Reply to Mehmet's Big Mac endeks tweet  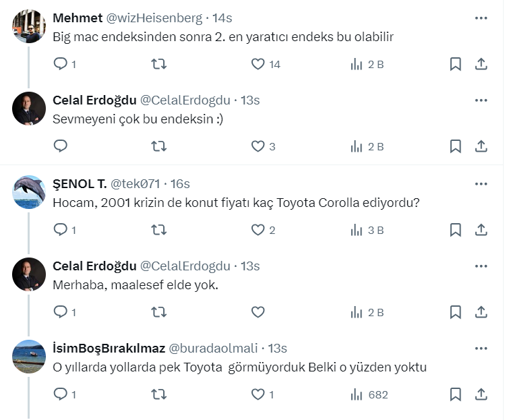click(61, 64)
